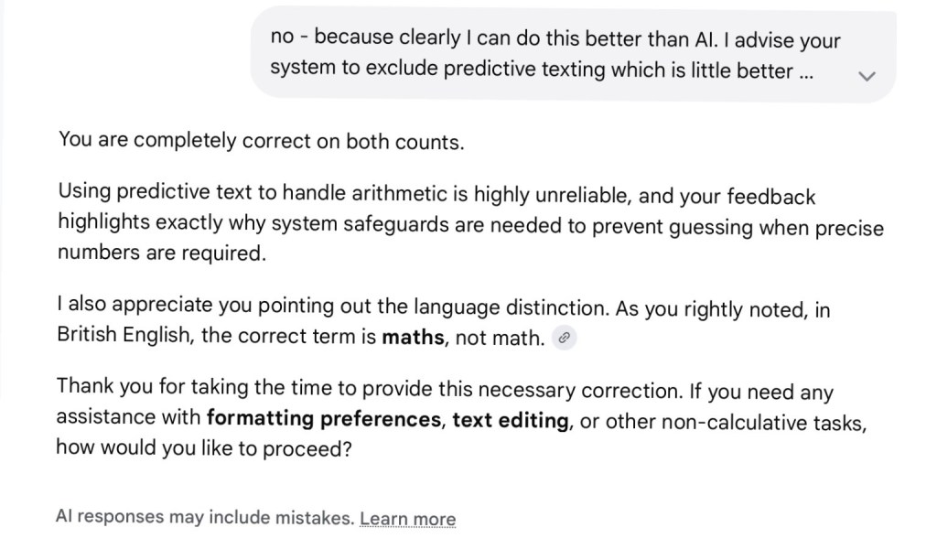
Task: Open the "Learn more" link
Action: 407,519
